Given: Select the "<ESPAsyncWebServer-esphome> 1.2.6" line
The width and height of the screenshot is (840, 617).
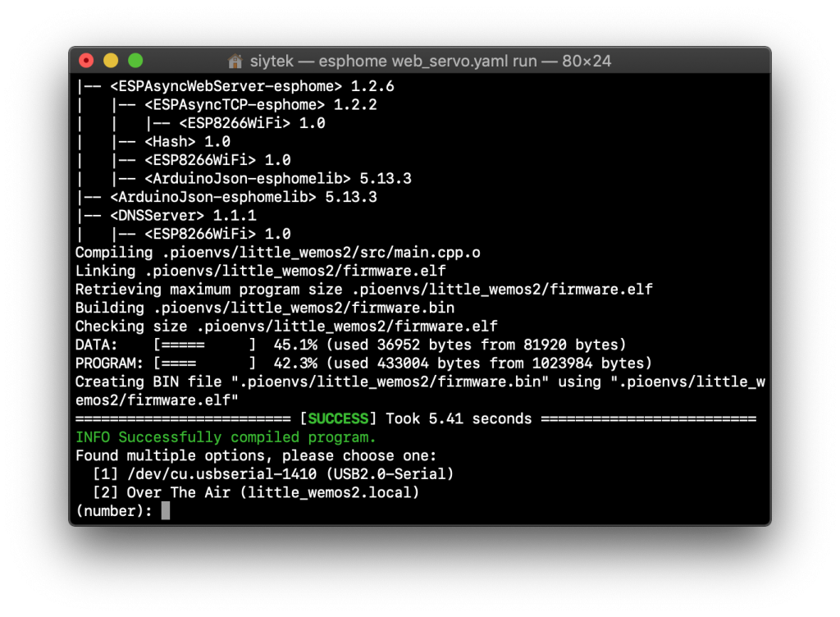Looking at the screenshot, I should [x=253, y=86].
